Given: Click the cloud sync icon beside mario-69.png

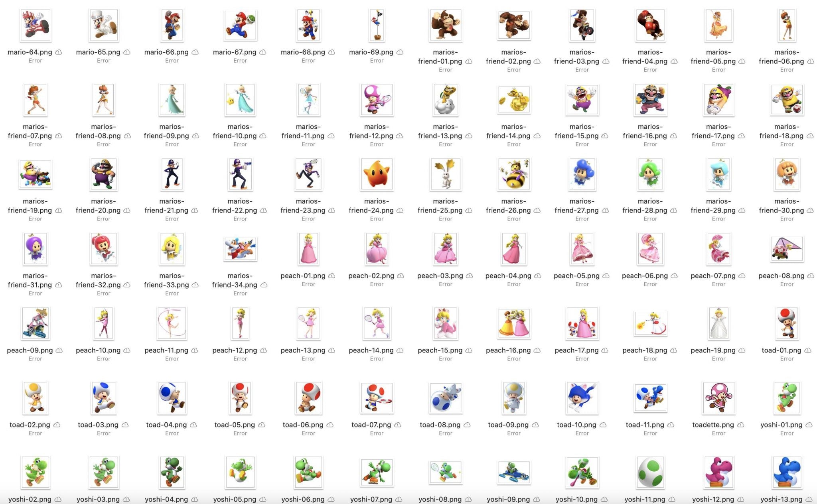Looking at the screenshot, I should (401, 52).
